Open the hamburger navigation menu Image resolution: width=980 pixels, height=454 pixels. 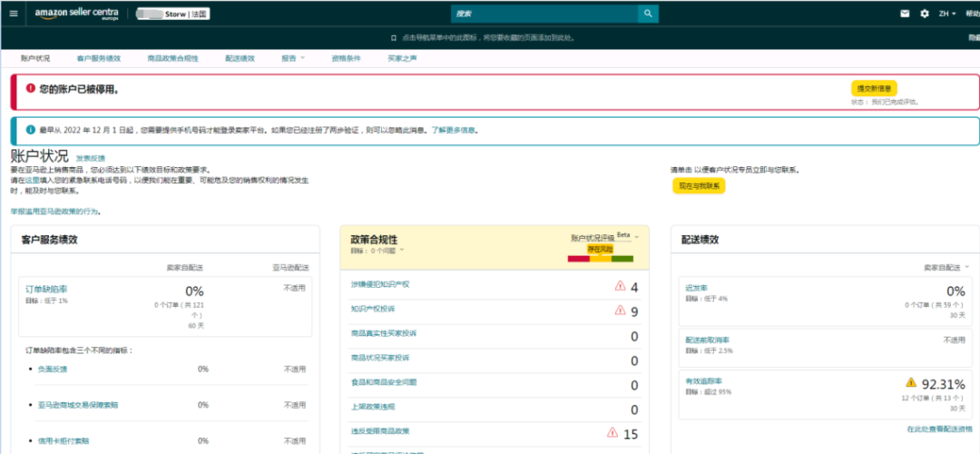(x=14, y=13)
